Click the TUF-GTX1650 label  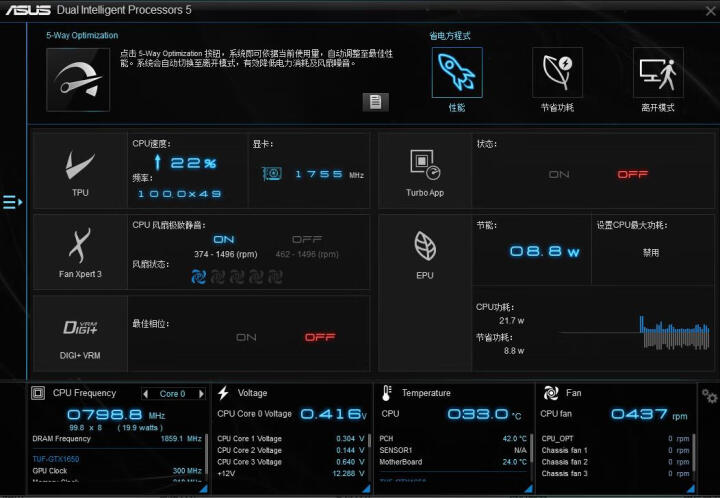pyautogui.click(x=56, y=459)
